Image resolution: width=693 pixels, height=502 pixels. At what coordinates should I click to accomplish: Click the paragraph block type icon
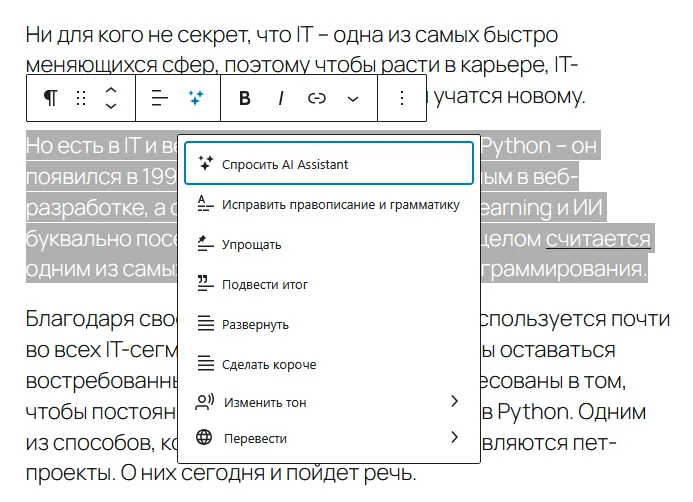50,98
